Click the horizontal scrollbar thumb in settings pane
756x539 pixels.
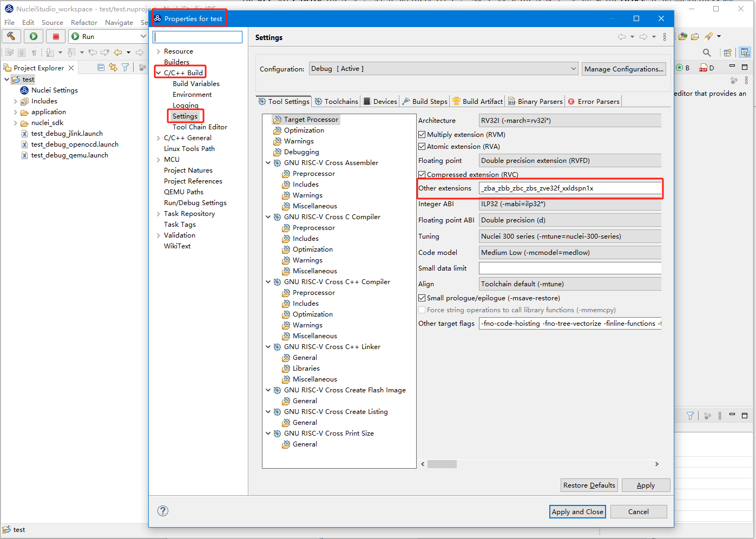point(442,464)
